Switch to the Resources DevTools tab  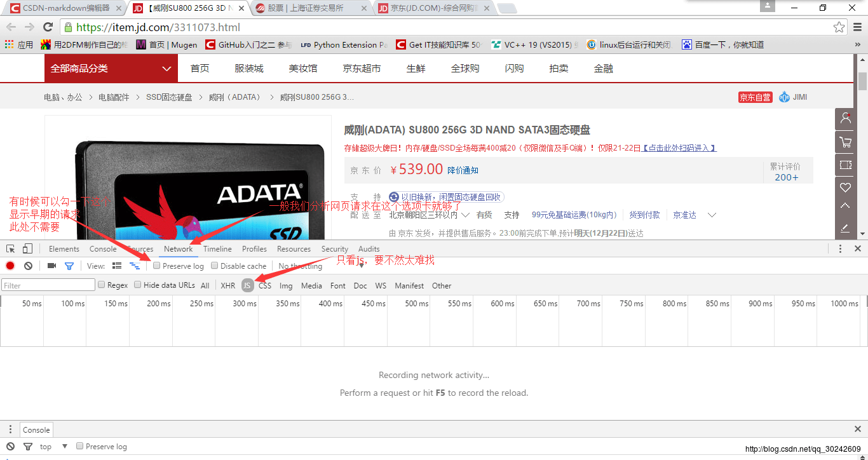click(x=294, y=249)
